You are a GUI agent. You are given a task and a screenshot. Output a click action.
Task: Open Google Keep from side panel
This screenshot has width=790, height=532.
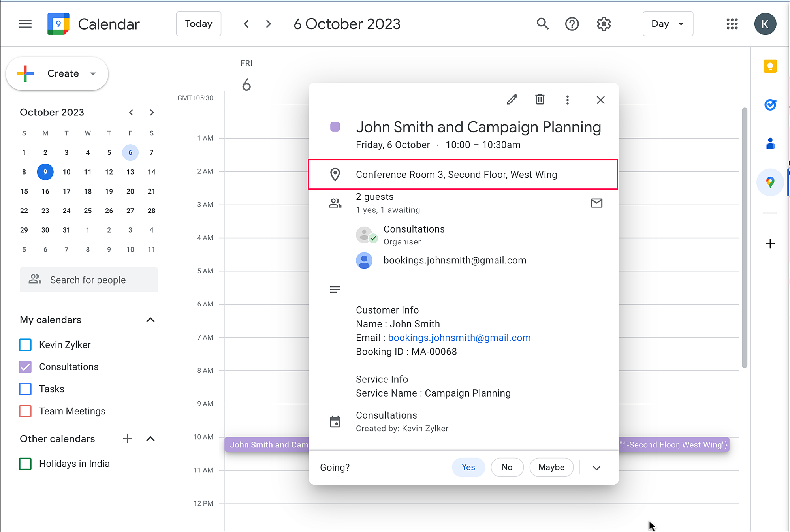tap(770, 66)
